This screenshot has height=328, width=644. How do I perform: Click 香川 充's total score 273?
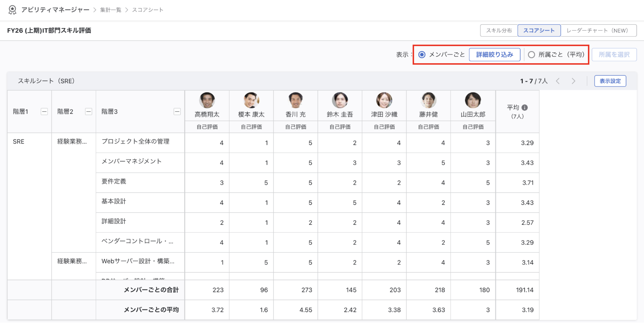[x=306, y=290]
